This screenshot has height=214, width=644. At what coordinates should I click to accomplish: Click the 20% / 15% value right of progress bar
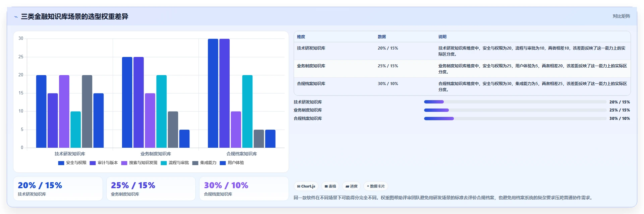pyautogui.click(x=620, y=102)
